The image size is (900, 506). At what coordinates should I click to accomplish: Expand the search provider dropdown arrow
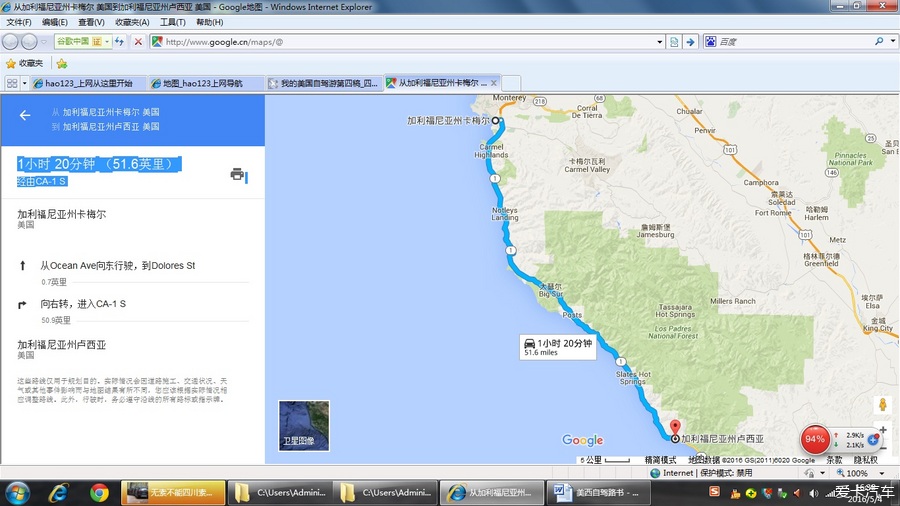[x=893, y=41]
